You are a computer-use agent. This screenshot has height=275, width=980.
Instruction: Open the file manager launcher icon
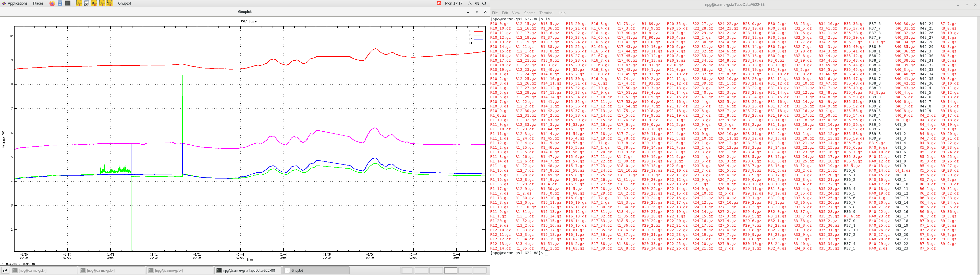[x=60, y=3]
